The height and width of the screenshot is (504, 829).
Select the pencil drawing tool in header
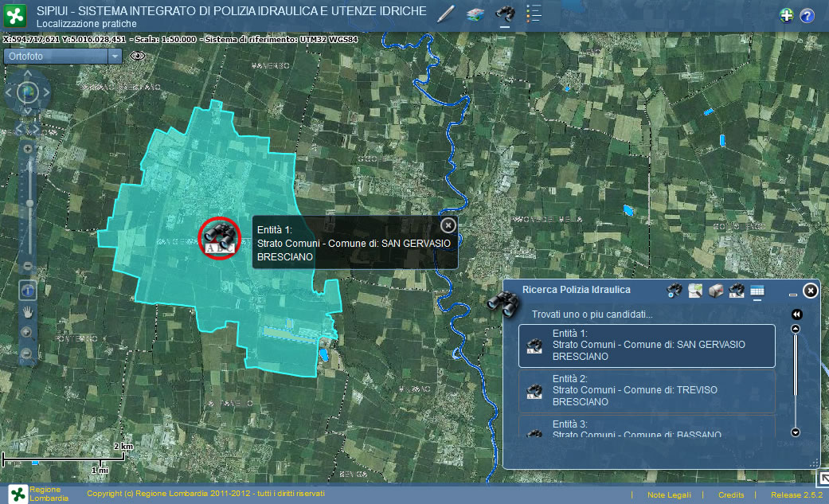pyautogui.click(x=446, y=14)
